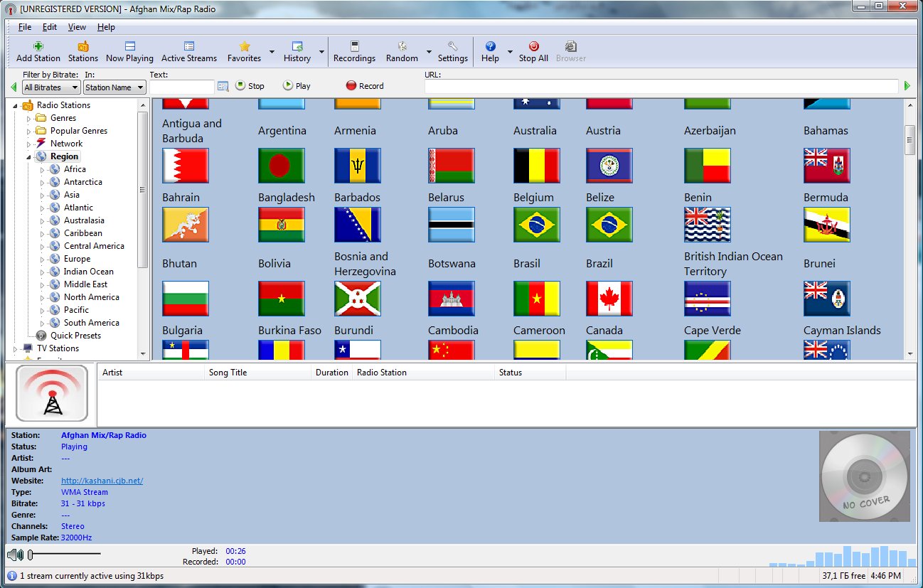Open the Stations toolbar icon

point(83,46)
